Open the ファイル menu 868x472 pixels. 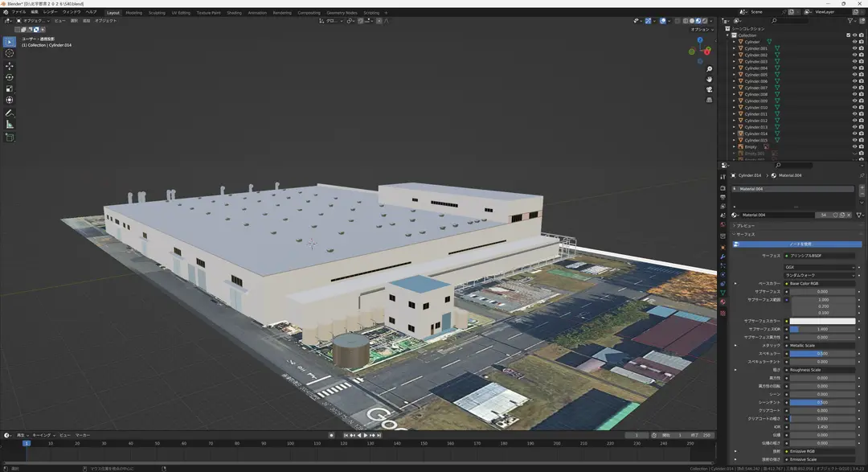click(x=18, y=12)
